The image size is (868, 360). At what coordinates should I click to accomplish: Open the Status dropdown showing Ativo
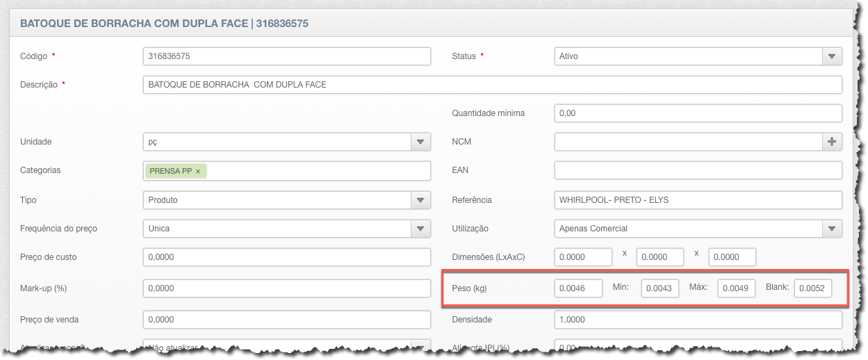pos(832,56)
